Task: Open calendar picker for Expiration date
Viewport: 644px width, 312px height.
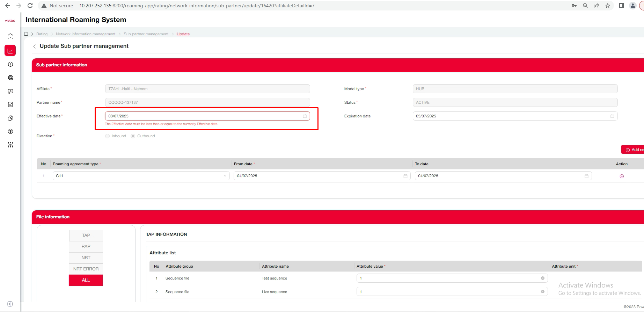Action: [x=612, y=116]
